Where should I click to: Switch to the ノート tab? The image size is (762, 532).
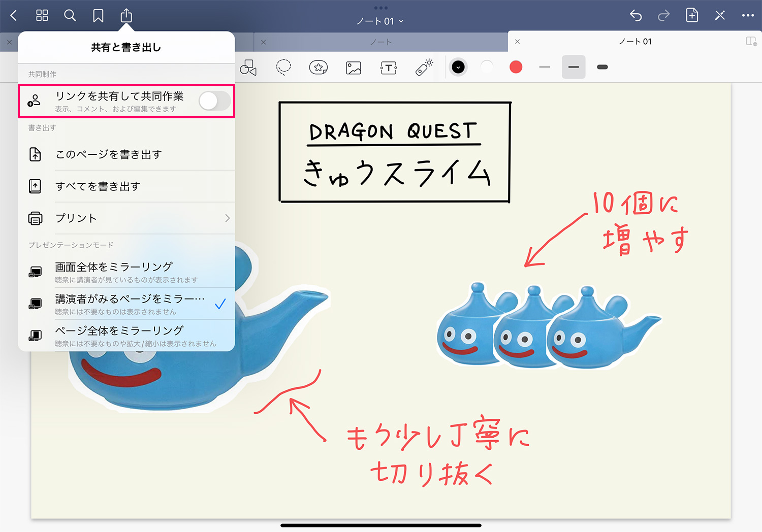pyautogui.click(x=381, y=42)
